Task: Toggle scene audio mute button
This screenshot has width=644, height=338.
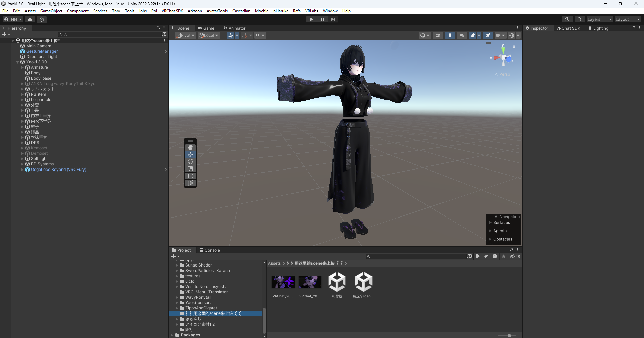Action: (462, 35)
